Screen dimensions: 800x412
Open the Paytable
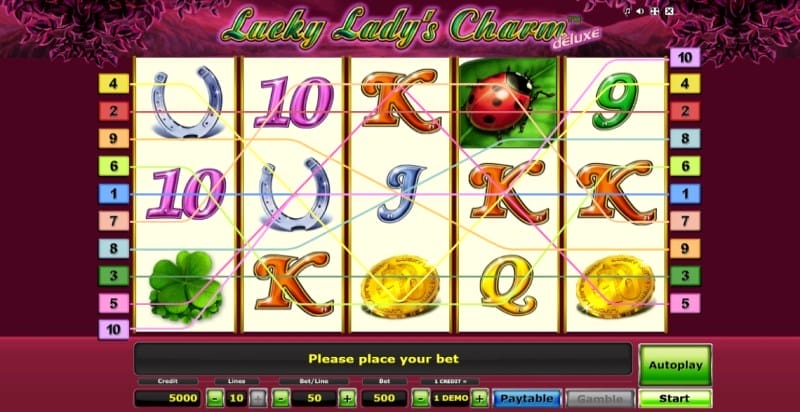(527, 398)
